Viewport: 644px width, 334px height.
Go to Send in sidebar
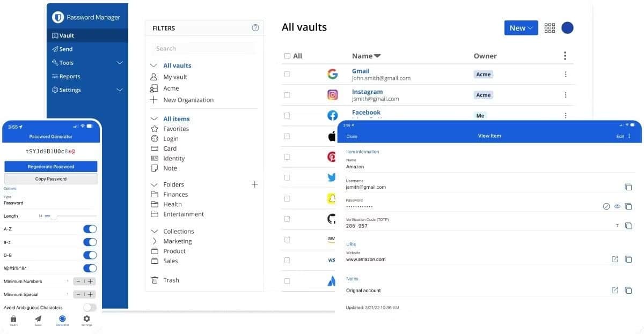click(65, 49)
